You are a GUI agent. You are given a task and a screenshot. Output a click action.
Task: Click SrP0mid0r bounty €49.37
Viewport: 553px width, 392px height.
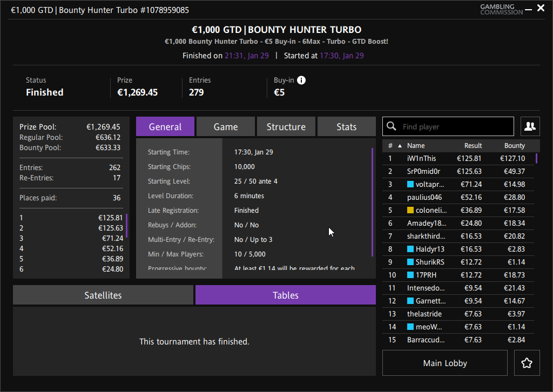[514, 171]
